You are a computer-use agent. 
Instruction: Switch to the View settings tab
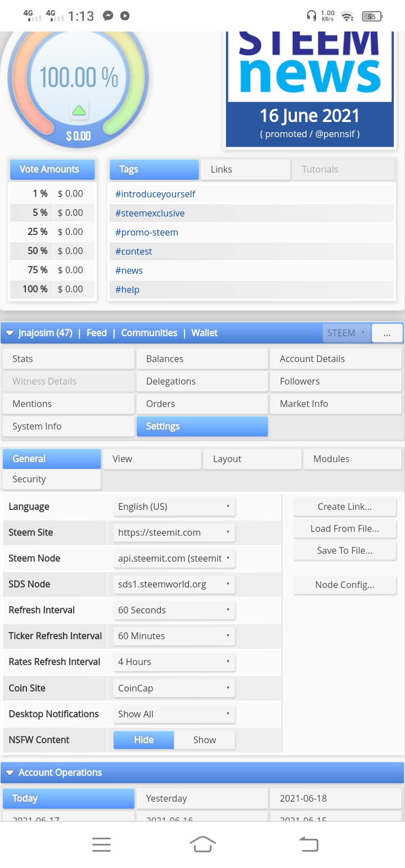coord(152,459)
